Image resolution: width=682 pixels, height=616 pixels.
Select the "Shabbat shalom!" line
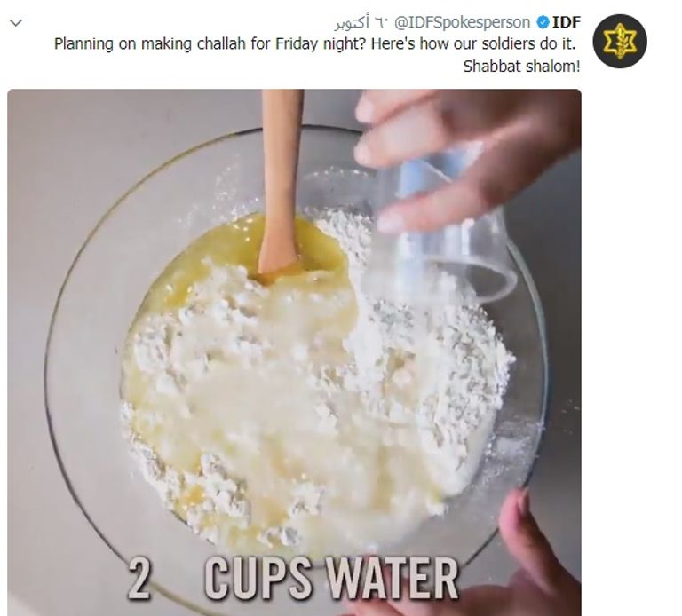pos(521,67)
